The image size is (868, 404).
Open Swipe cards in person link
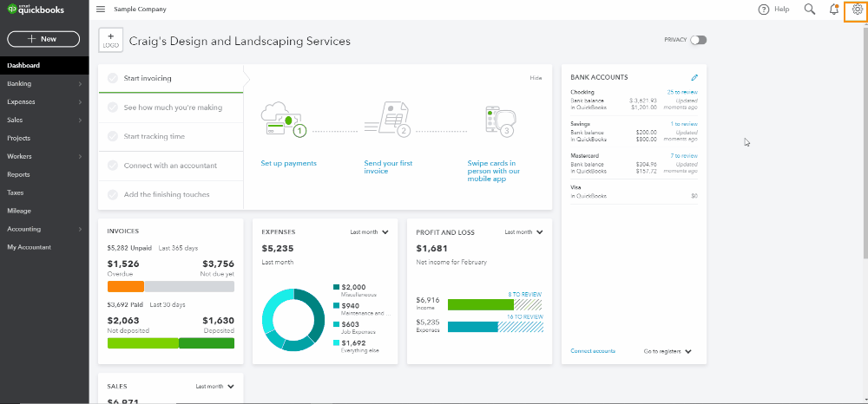[493, 172]
